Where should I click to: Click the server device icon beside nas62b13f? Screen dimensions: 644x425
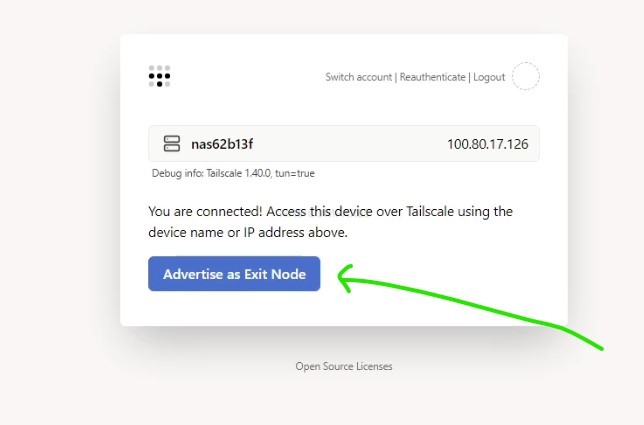coord(172,144)
